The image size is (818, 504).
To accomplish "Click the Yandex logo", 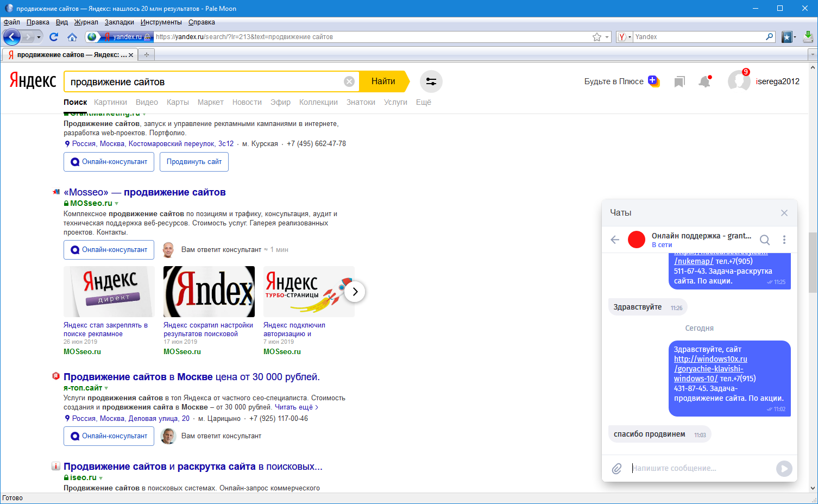I will click(x=33, y=81).
